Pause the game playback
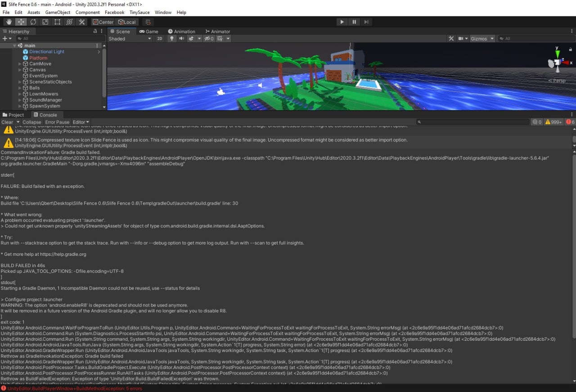The height and width of the screenshot is (392, 576). click(354, 22)
